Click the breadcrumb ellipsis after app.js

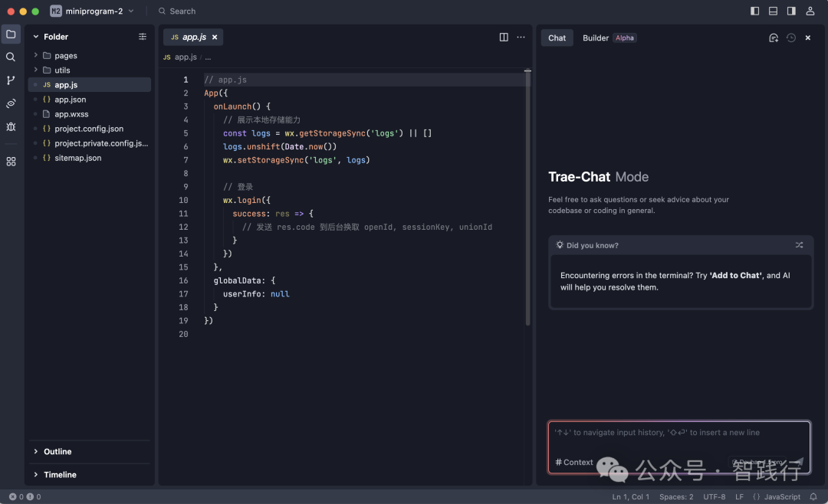pyautogui.click(x=208, y=57)
